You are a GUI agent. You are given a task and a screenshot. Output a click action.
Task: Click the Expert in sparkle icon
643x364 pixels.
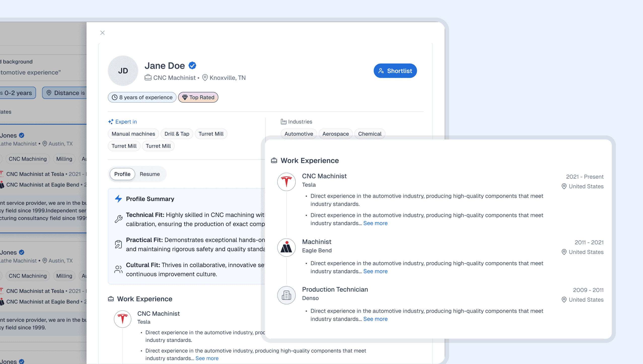(111, 122)
